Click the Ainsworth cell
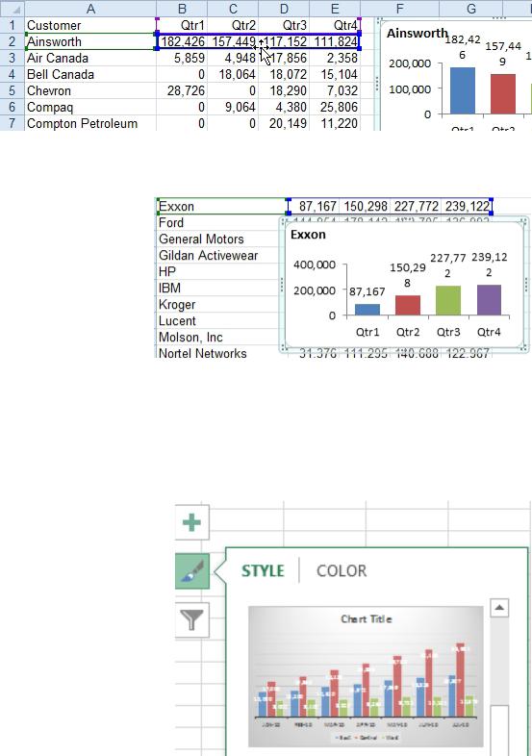532x756 pixels. pos(90,41)
